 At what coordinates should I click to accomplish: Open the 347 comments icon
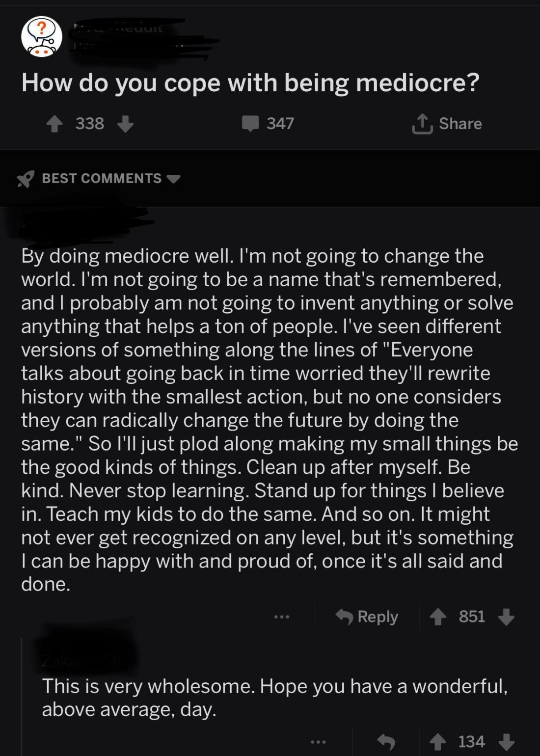click(250, 123)
